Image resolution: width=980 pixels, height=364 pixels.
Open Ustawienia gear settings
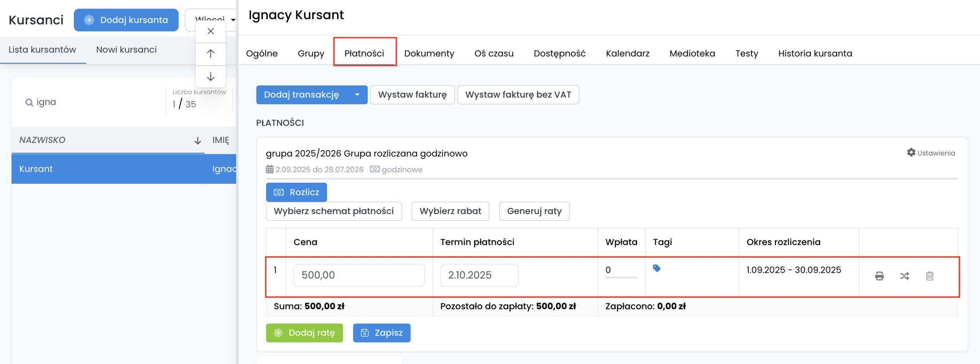[931, 153]
